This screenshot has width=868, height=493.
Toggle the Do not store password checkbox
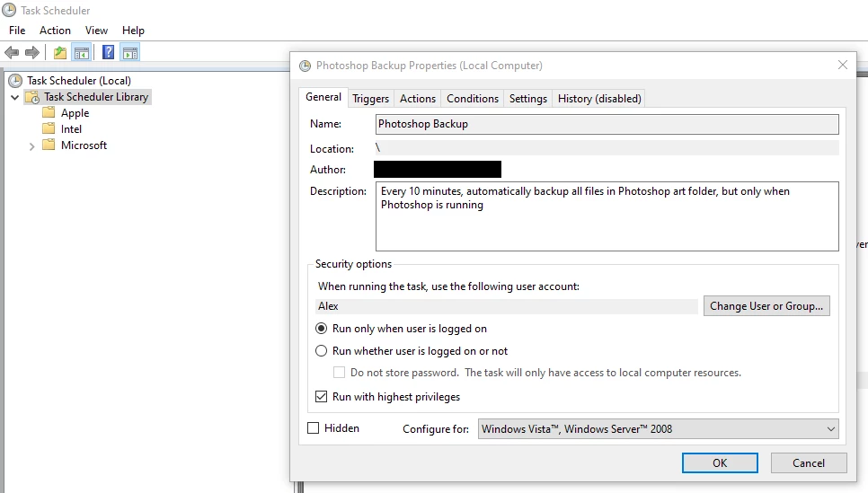point(340,373)
